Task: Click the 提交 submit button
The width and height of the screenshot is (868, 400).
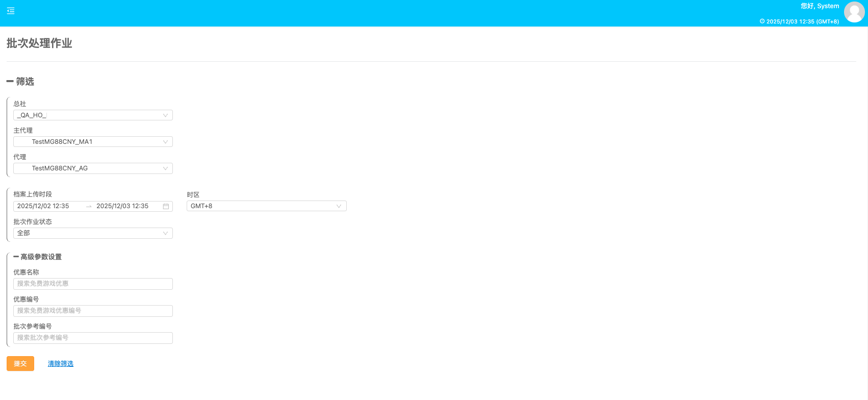Action: coord(20,363)
